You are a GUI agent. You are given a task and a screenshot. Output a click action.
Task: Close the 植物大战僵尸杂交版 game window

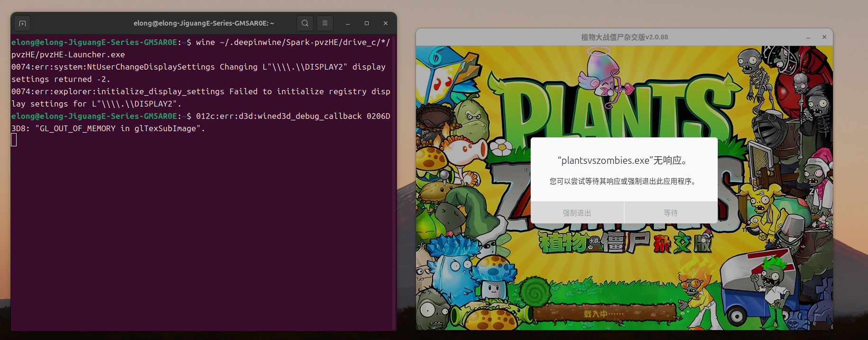(x=824, y=37)
